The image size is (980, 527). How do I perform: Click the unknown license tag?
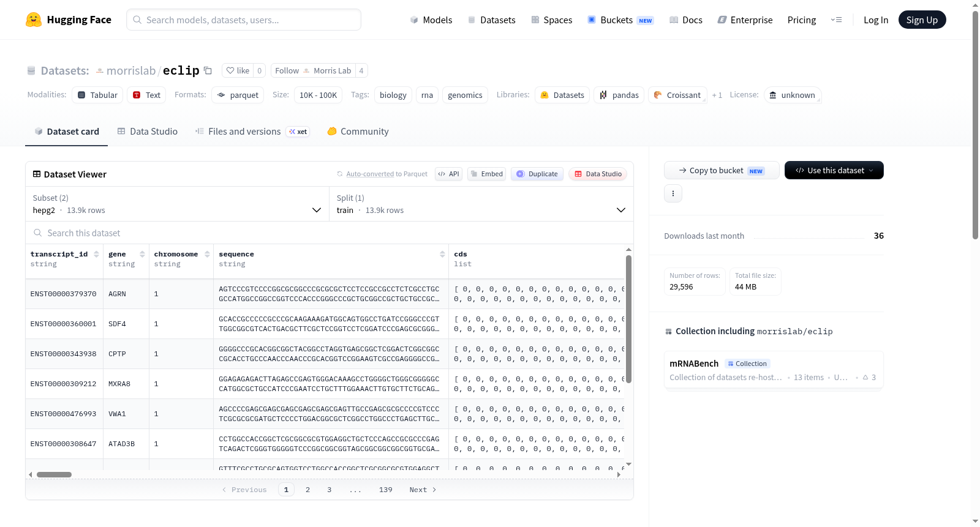click(x=793, y=95)
